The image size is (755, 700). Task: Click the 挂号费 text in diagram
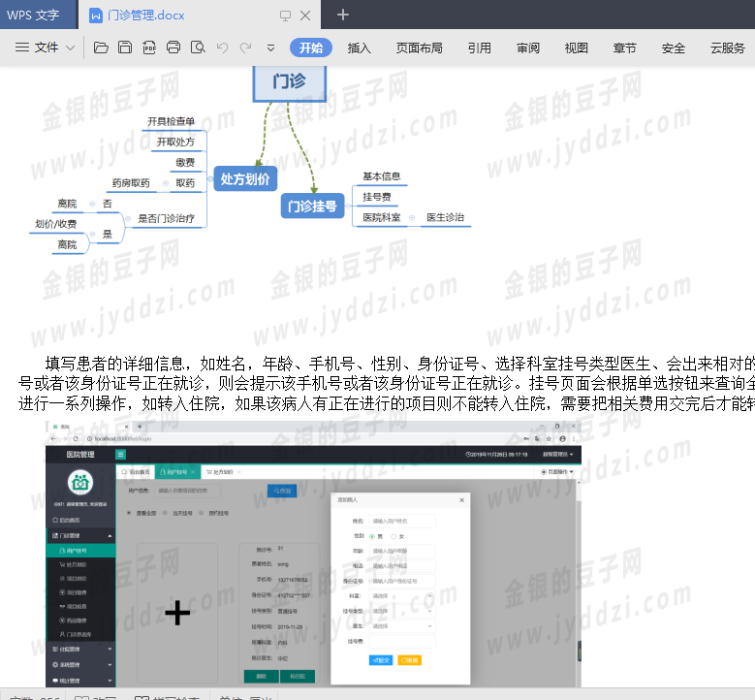pos(377,197)
